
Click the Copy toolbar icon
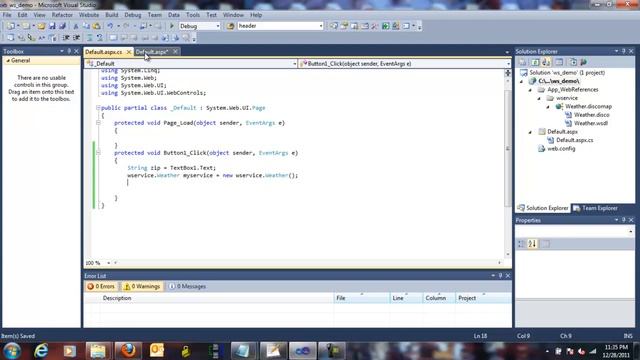[86, 26]
